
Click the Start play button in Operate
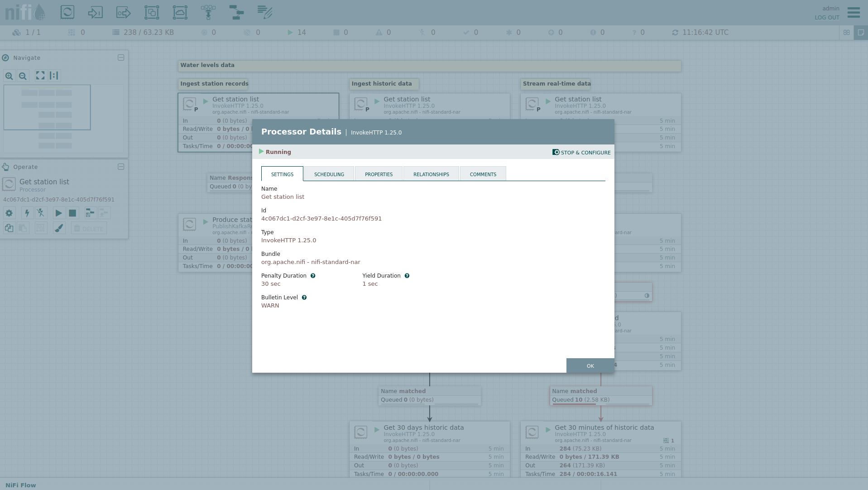tap(58, 213)
